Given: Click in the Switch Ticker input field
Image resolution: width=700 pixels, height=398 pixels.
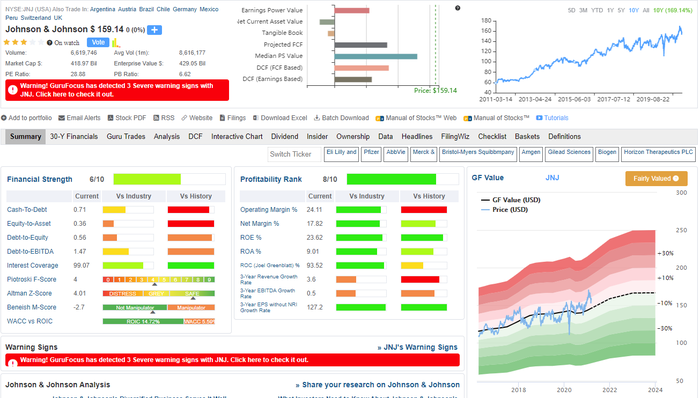Looking at the screenshot, I should 294,154.
